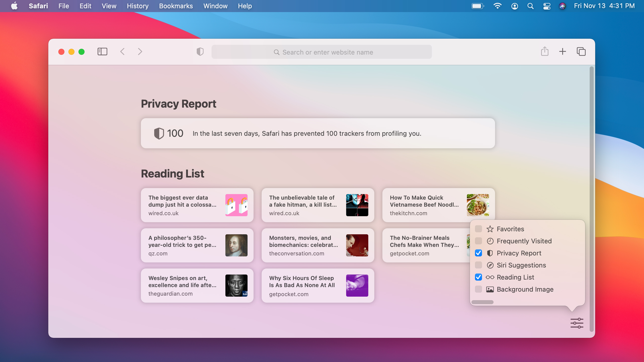Click the noodle bowl thumbnail
Viewport: 644px width, 362px height.
tap(478, 205)
